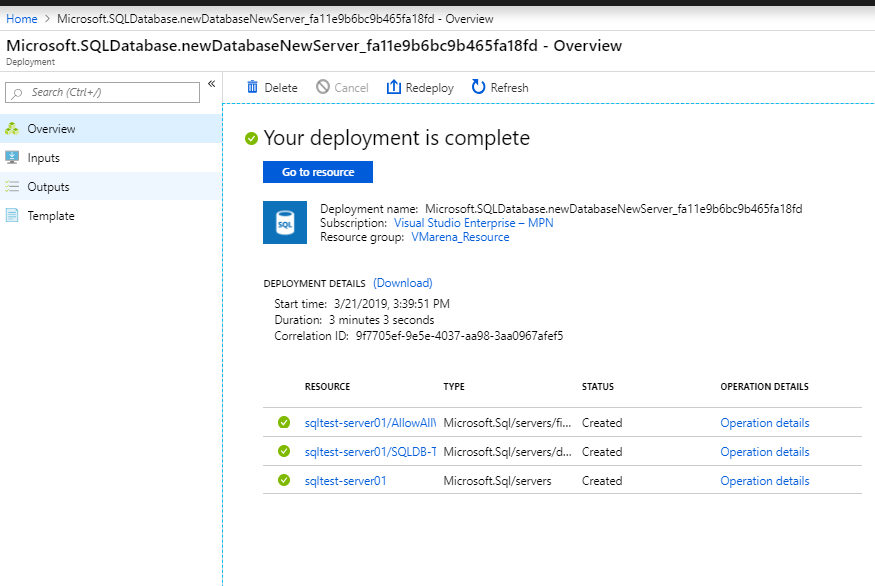Click Created status in AllowAll row

[x=602, y=423]
